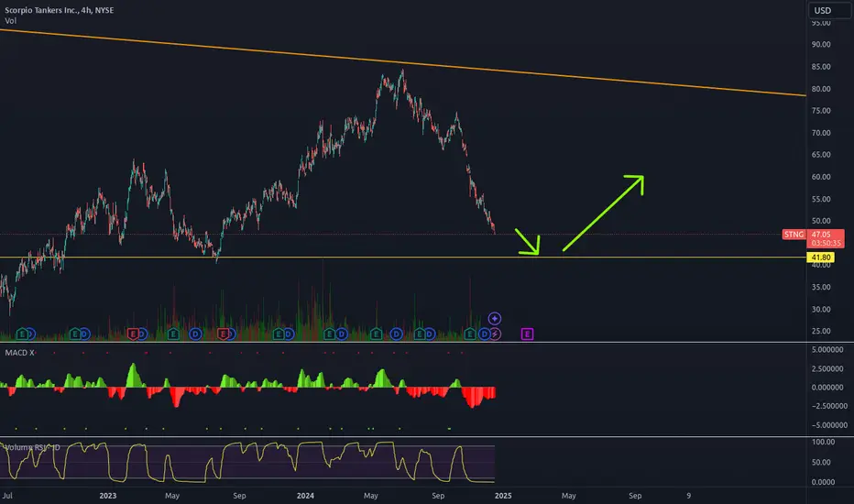This screenshot has width=854, height=504.
Task: Click the 9 date label on time axis
Action: pyautogui.click(x=688, y=495)
